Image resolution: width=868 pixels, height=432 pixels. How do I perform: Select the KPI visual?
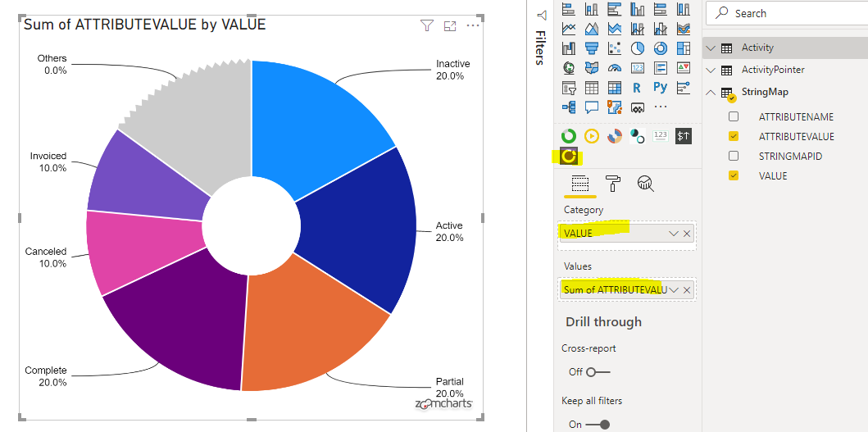[684, 68]
